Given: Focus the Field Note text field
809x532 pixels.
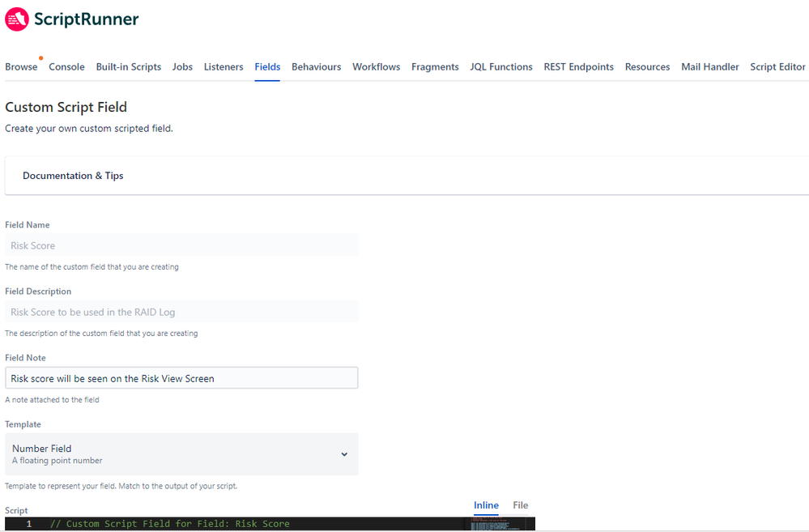Looking at the screenshot, I should click(x=181, y=378).
